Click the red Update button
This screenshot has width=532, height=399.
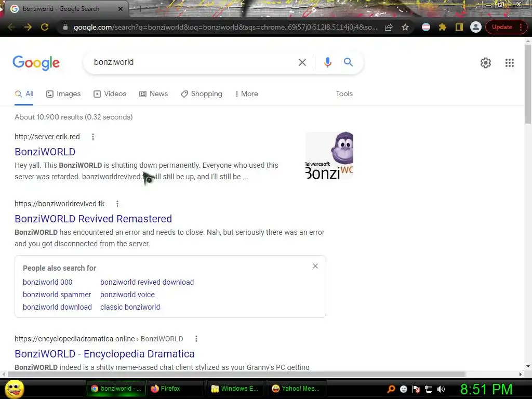pos(502,27)
